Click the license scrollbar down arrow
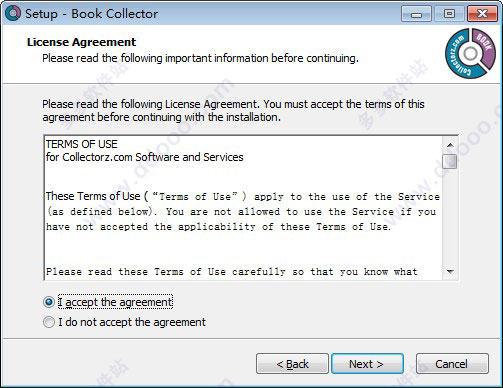Viewport: 503px width, 388px height. tap(450, 272)
